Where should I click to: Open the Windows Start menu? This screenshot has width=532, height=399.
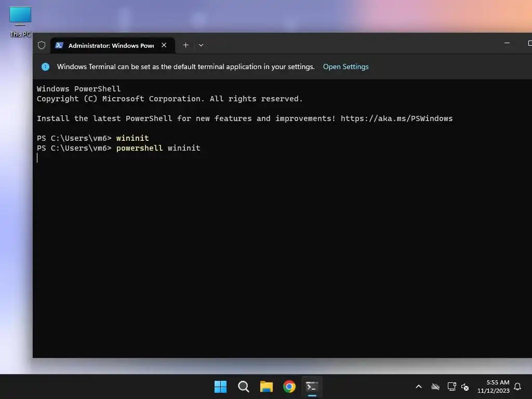tap(220, 387)
